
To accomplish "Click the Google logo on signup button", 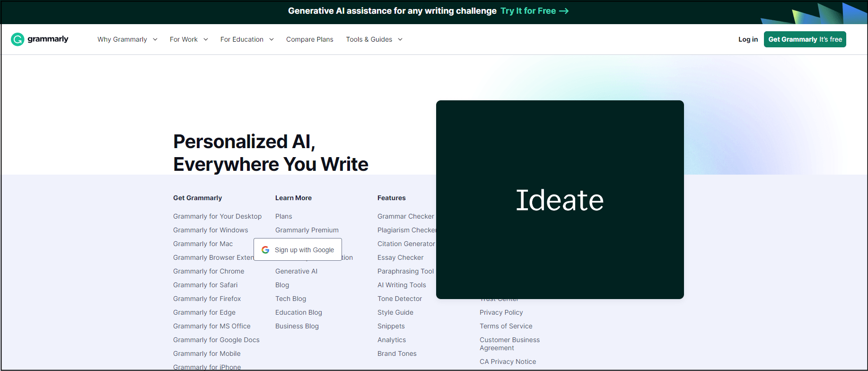I will [x=265, y=250].
